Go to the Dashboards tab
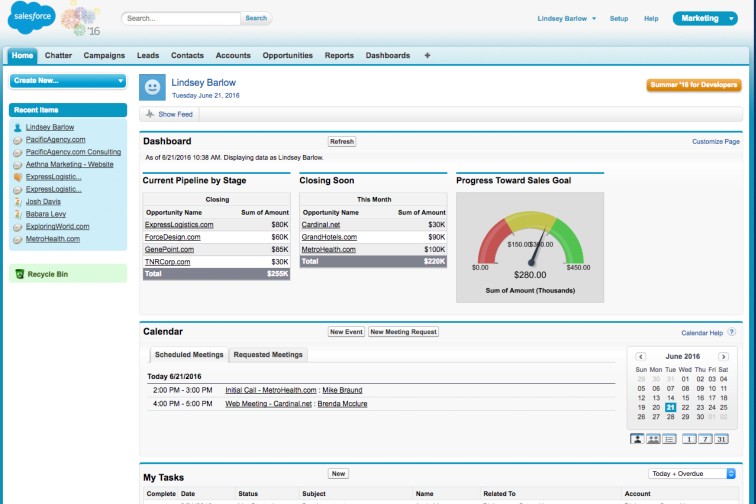 (x=388, y=55)
